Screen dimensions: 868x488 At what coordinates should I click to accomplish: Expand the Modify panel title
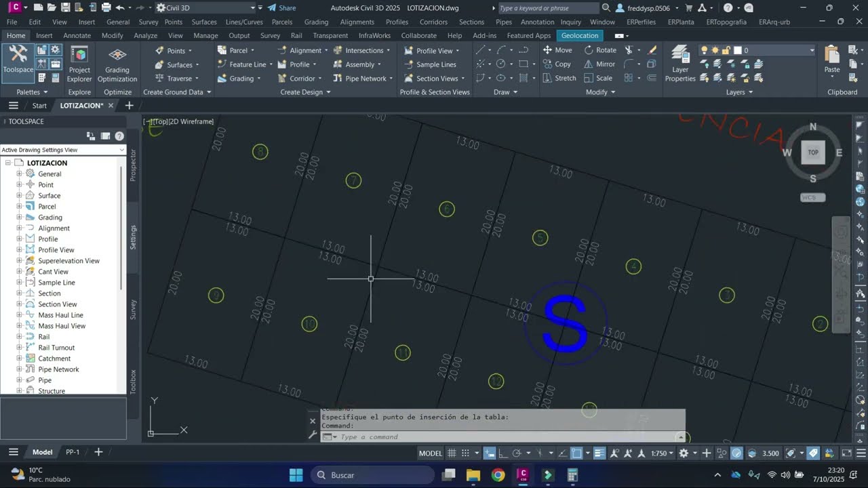[600, 92]
